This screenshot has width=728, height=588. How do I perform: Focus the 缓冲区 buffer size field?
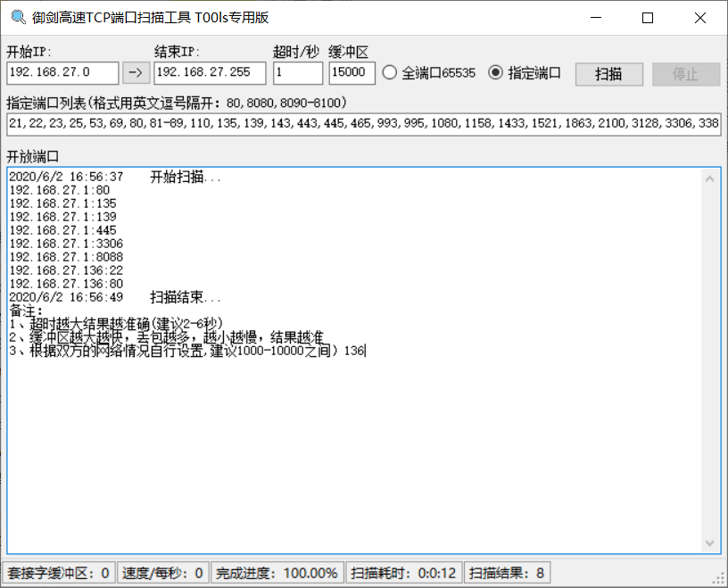click(352, 73)
